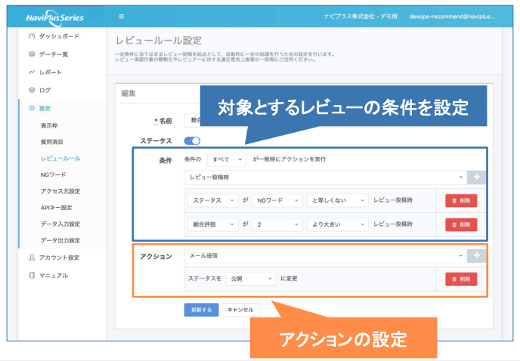Click the chart icon beside レポート
This screenshot has height=361, width=520.
pos(32,72)
